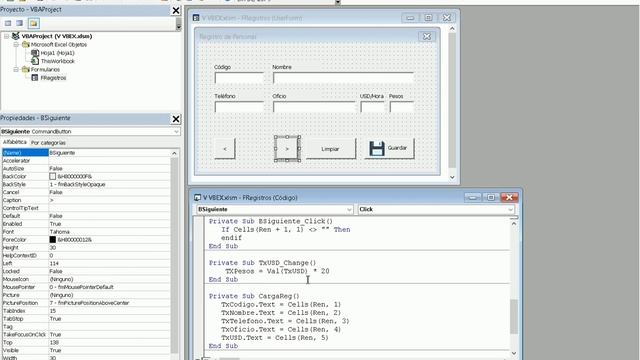Click the Properties list scroll-up arrow

174,153
